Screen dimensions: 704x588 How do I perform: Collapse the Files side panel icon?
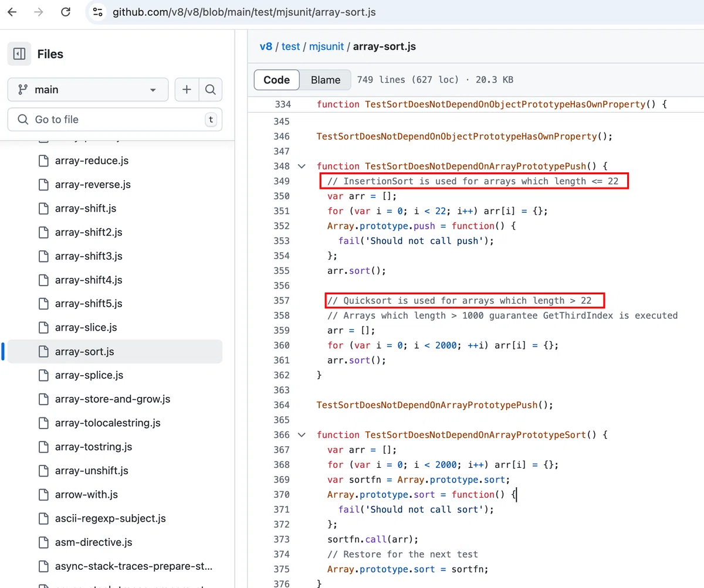tap(19, 54)
